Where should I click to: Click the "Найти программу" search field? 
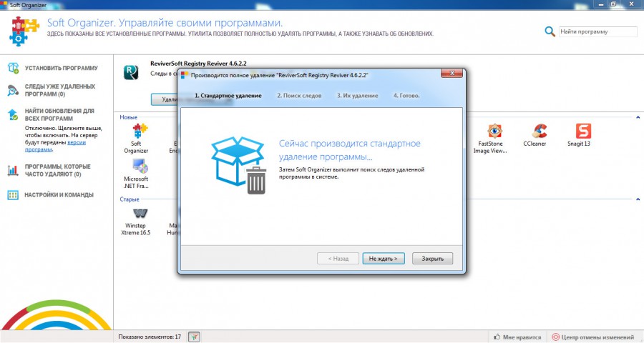pyautogui.click(x=597, y=31)
